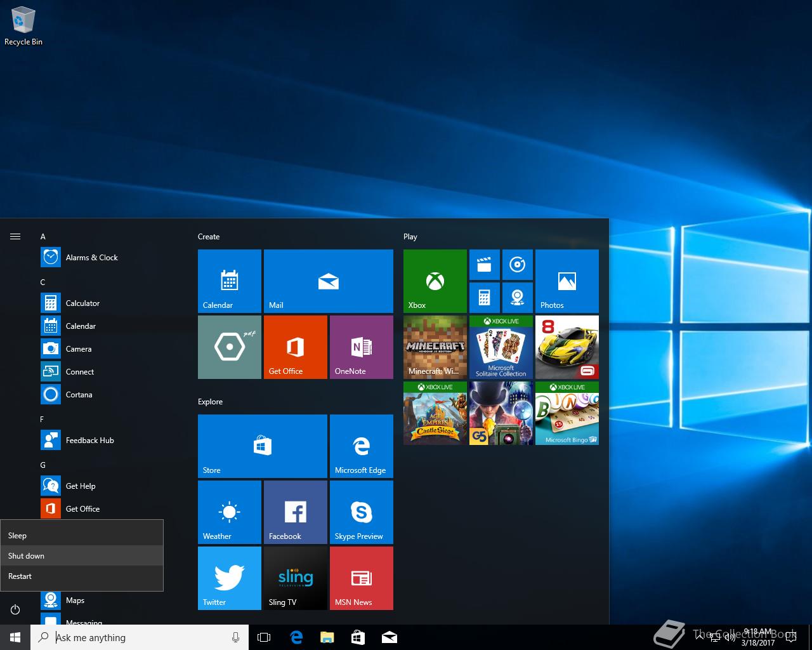Click the Create group heading
The height and width of the screenshot is (650, 812).
[x=209, y=237]
